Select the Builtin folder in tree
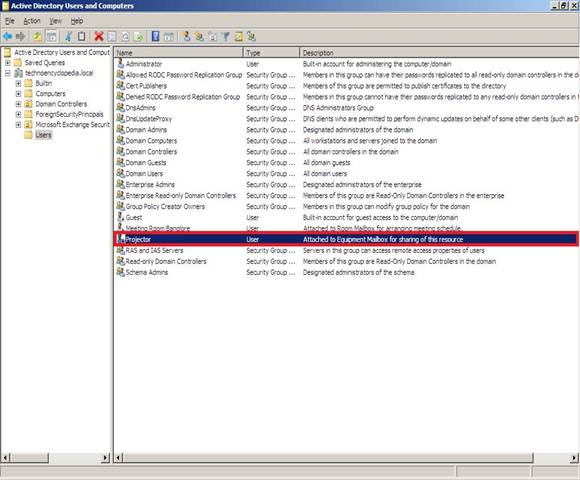This screenshot has height=480, width=580. [x=44, y=83]
